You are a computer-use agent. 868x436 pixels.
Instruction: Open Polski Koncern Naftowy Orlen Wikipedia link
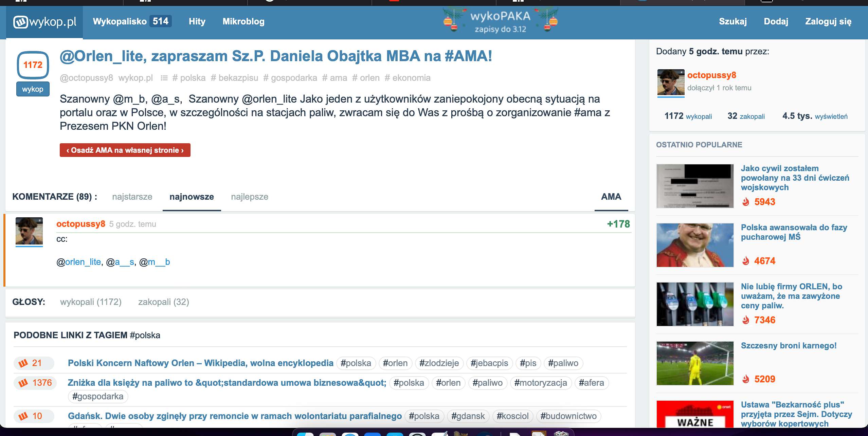(200, 363)
